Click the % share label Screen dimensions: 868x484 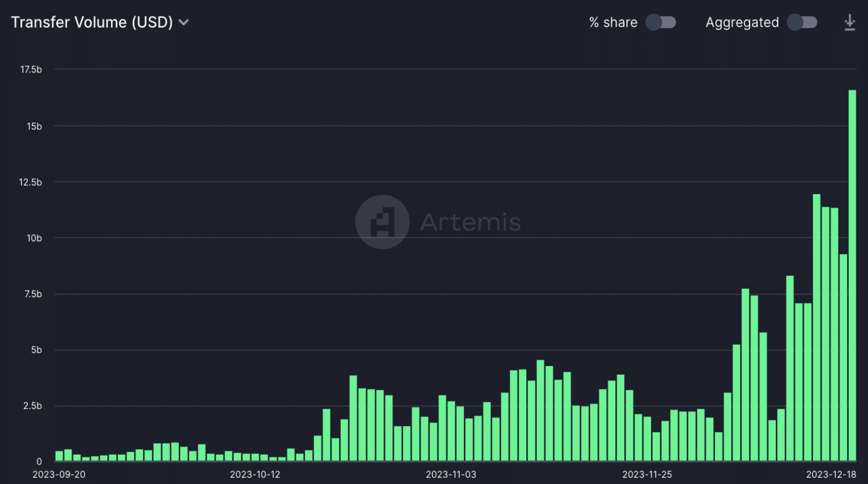coord(613,22)
